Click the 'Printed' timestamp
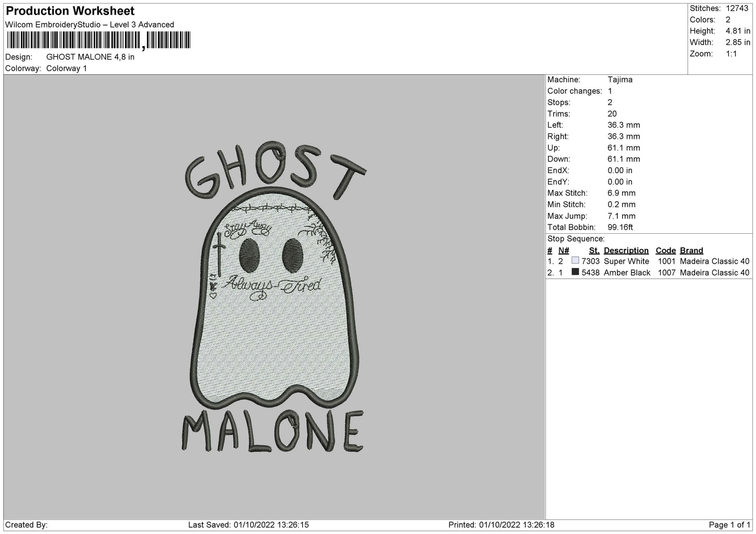This screenshot has width=756, height=534. click(x=501, y=525)
